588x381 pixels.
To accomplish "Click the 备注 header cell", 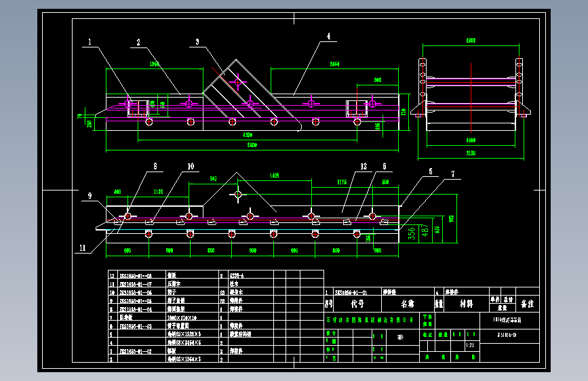I will click(527, 303).
